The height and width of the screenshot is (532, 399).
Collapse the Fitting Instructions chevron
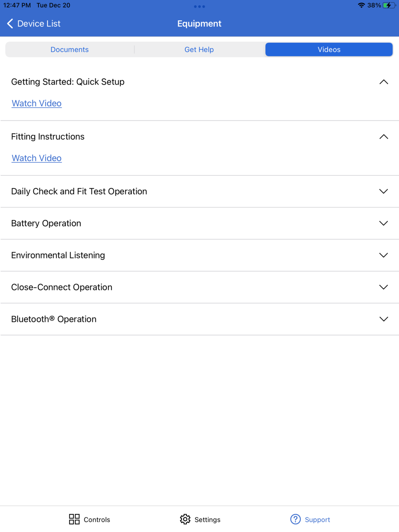point(383,136)
